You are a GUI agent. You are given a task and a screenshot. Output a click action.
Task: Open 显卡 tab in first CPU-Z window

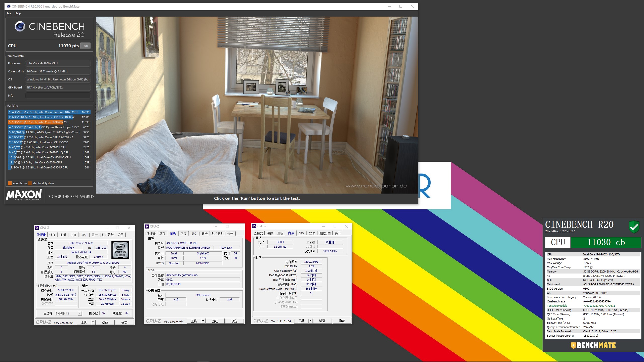click(x=95, y=235)
